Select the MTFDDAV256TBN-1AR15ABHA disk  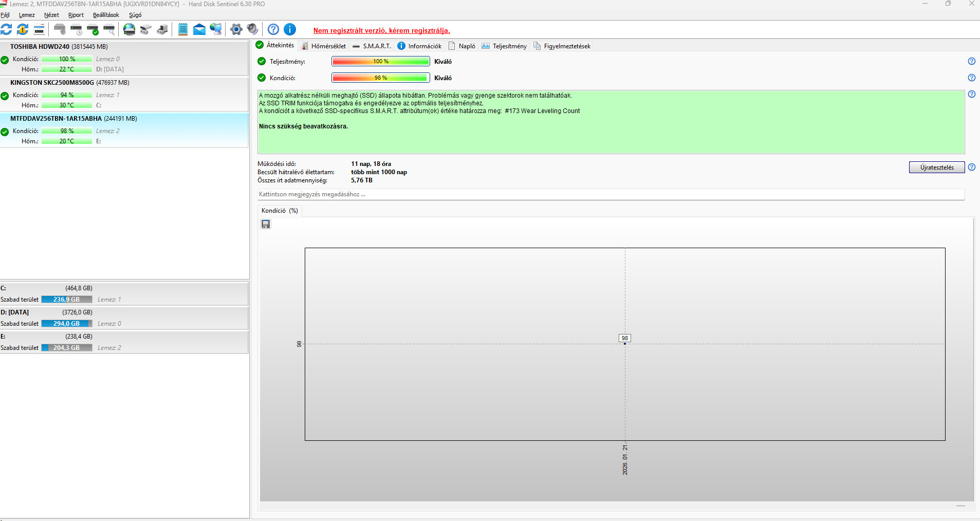pyautogui.click(x=124, y=130)
